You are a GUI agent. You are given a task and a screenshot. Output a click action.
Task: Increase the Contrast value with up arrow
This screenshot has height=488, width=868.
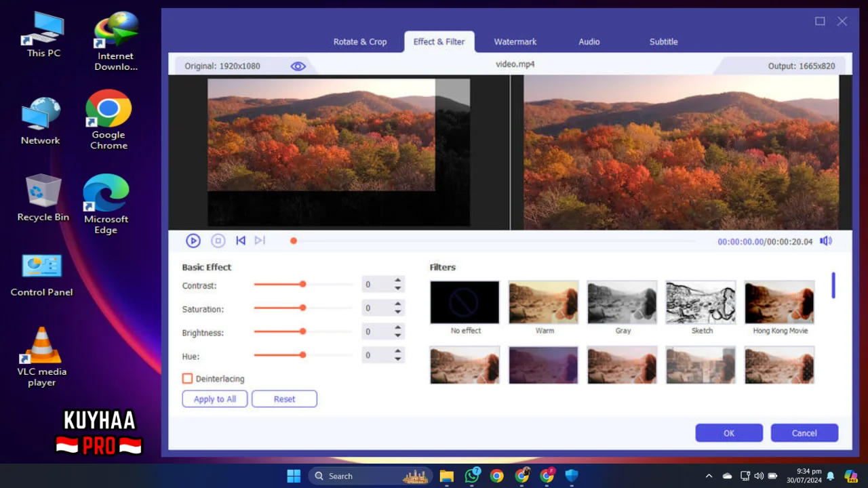click(398, 281)
